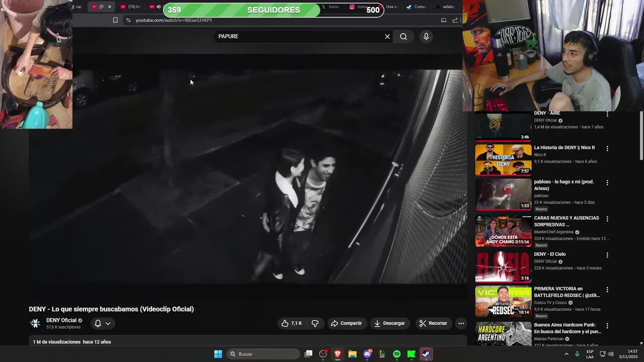
Task: Click the title La Historia de DENY || Nico R
Action: (565, 148)
